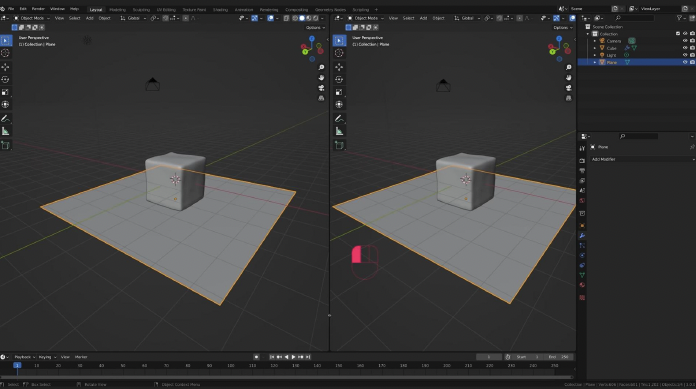Toggle snapping magnet in left viewport header
Image resolution: width=696 pixels, height=389 pixels.
[166, 18]
